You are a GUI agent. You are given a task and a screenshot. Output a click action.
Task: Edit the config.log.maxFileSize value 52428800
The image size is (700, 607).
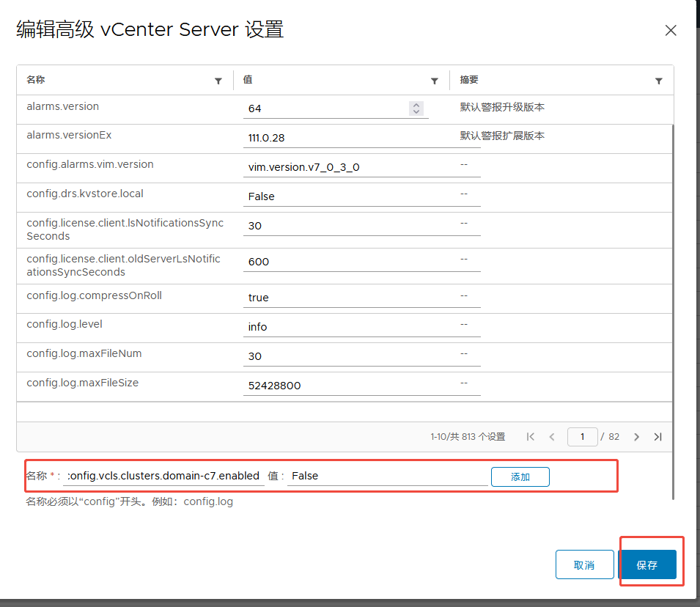pos(361,386)
